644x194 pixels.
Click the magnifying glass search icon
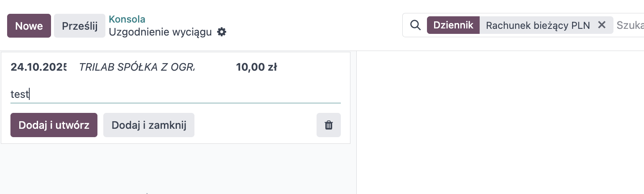[415, 25]
